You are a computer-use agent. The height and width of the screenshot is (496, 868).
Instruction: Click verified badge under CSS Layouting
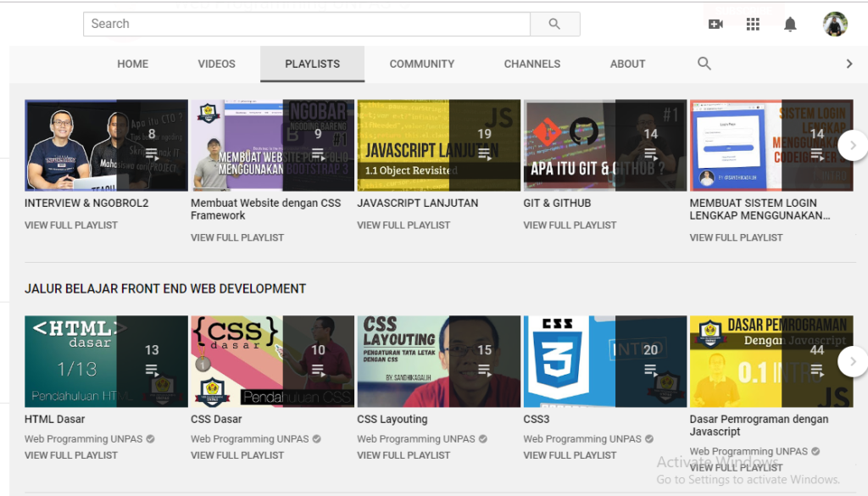point(482,439)
